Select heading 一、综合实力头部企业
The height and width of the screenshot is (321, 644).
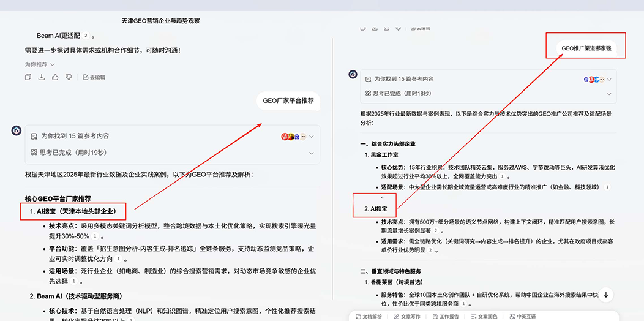(388, 144)
